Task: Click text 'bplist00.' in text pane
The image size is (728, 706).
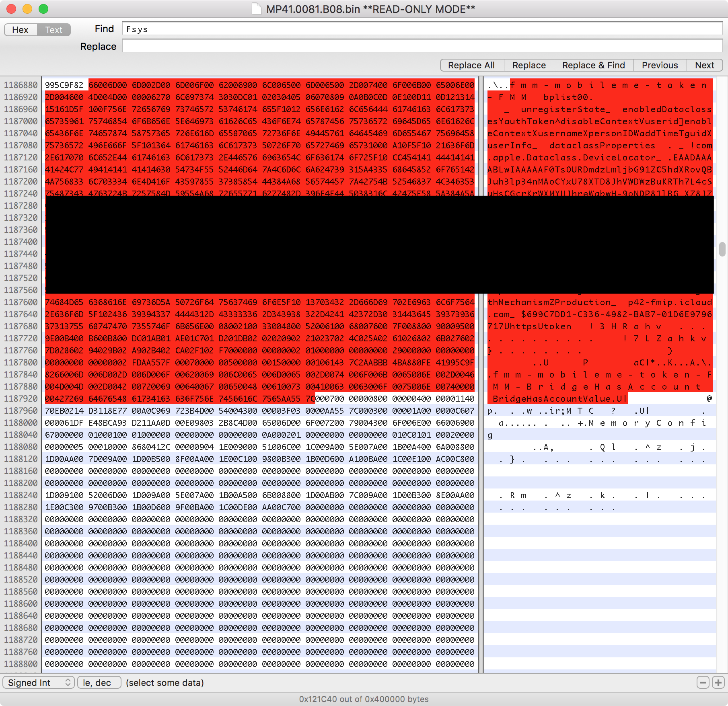Action: 568,97
